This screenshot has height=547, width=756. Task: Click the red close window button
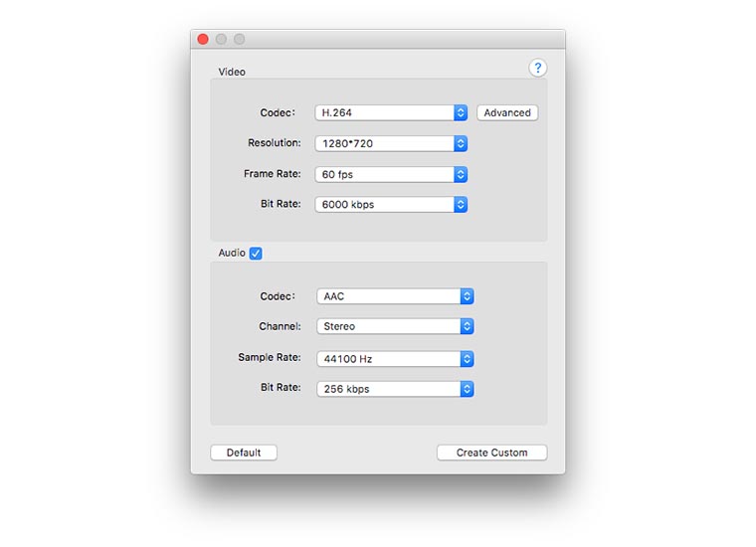click(203, 40)
